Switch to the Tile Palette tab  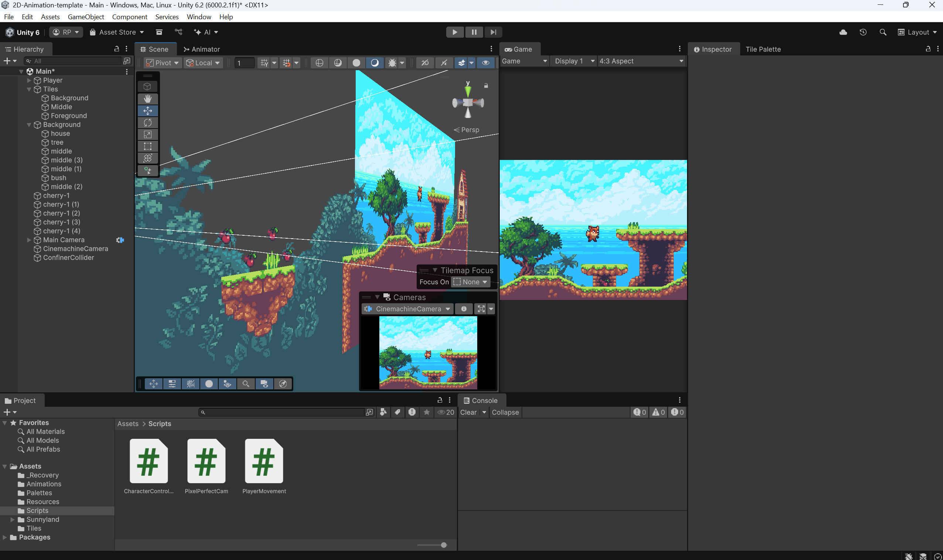click(763, 49)
